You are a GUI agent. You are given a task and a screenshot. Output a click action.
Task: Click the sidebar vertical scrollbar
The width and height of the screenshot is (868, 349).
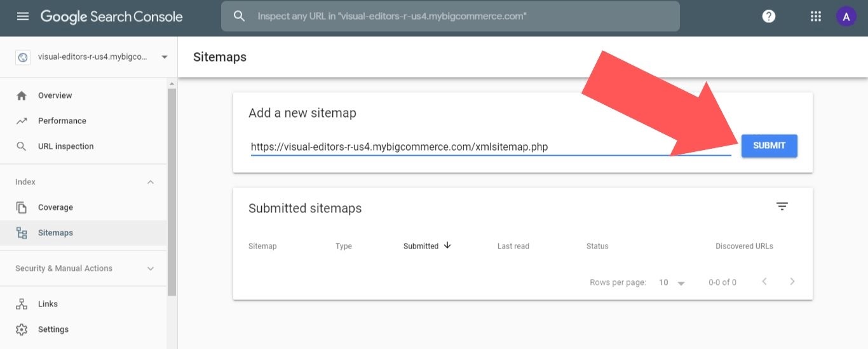172,191
